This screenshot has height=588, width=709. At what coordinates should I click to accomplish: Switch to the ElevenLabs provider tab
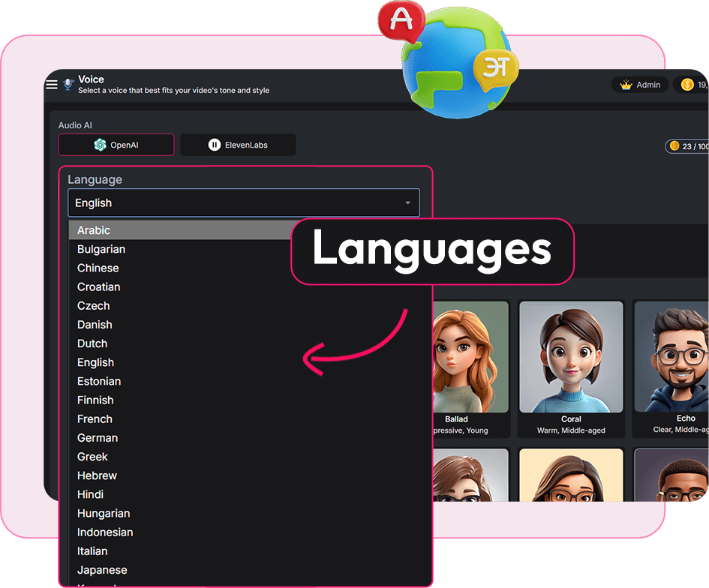point(238,145)
